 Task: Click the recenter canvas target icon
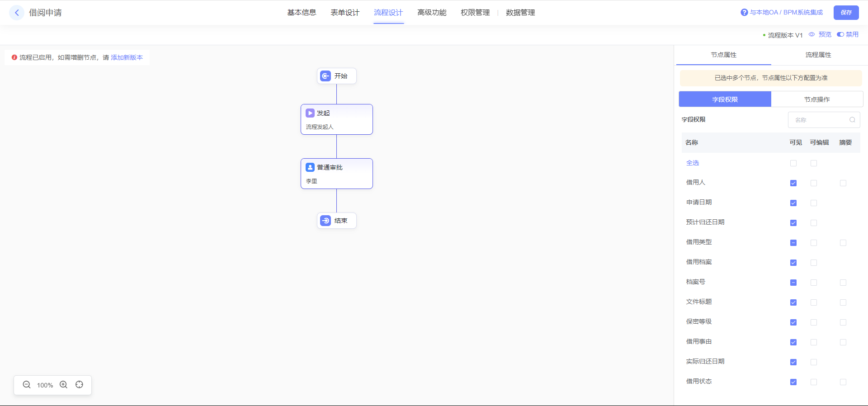[80, 385]
